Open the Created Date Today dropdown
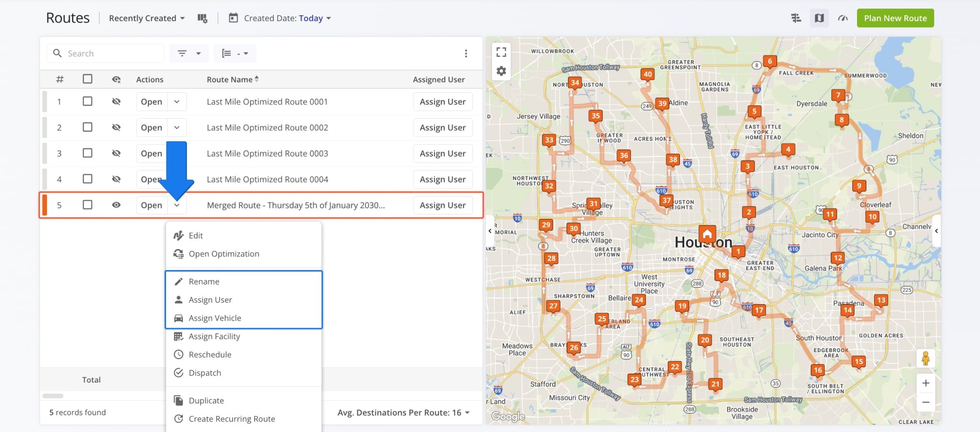 click(x=314, y=18)
